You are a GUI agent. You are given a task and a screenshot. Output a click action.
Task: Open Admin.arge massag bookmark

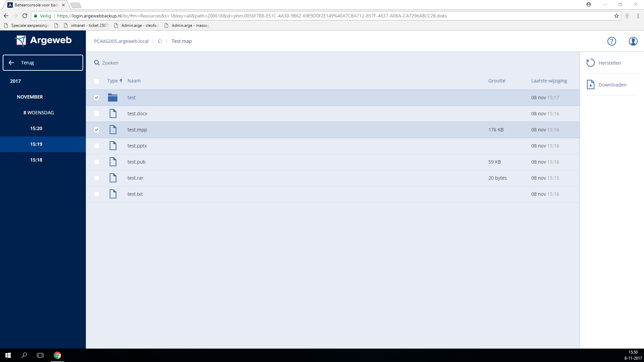pyautogui.click(x=187, y=25)
